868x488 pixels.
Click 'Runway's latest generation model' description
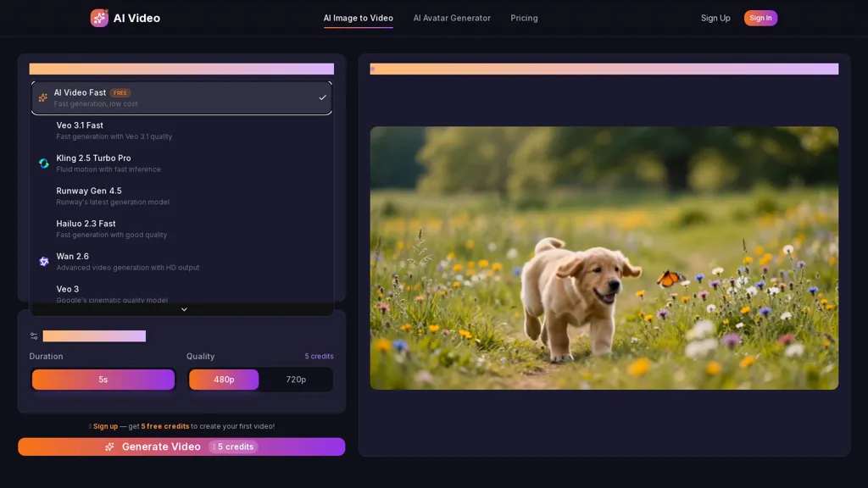point(113,202)
